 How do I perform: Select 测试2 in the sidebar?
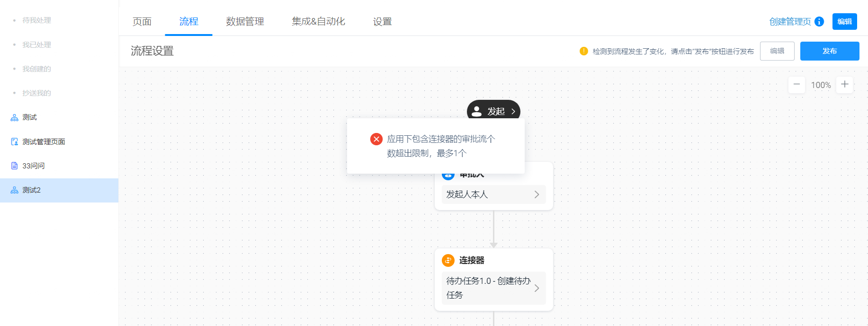59,190
